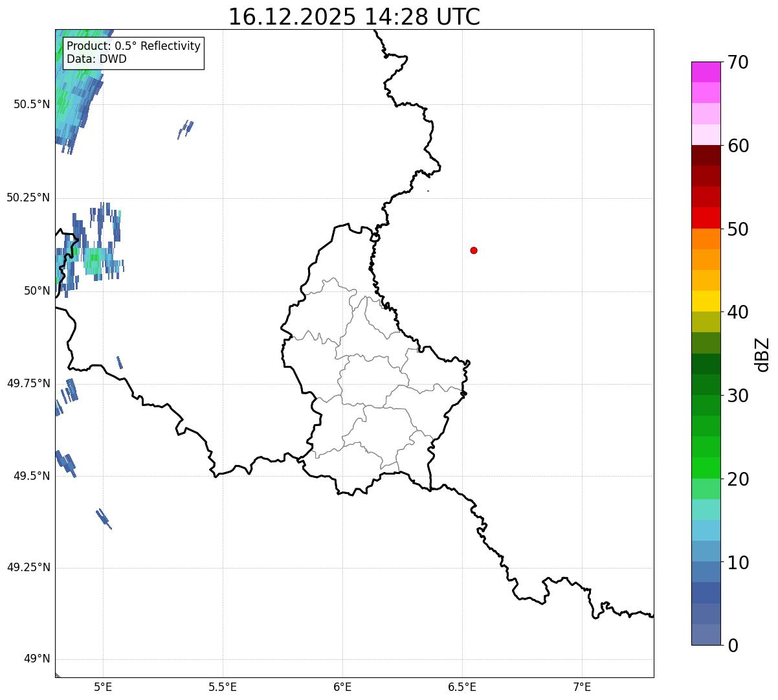
Task: Click the latitude label 50.5°N
Action: pyautogui.click(x=31, y=104)
